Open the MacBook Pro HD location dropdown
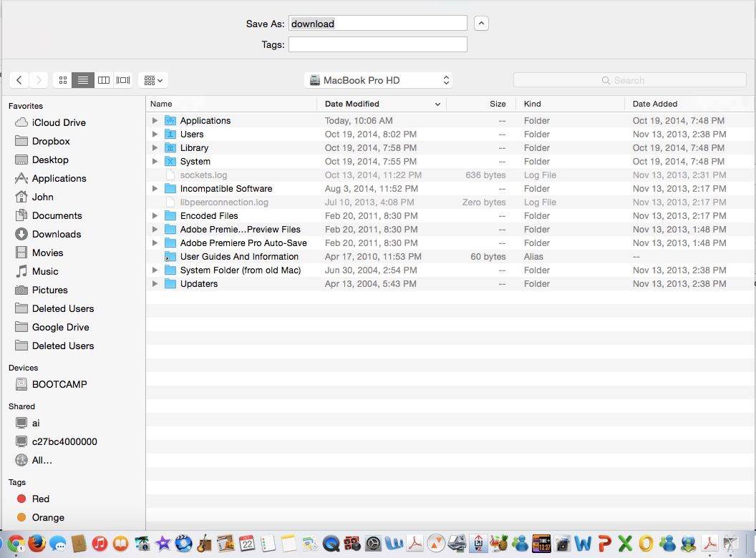This screenshot has height=558, width=756. point(377,80)
